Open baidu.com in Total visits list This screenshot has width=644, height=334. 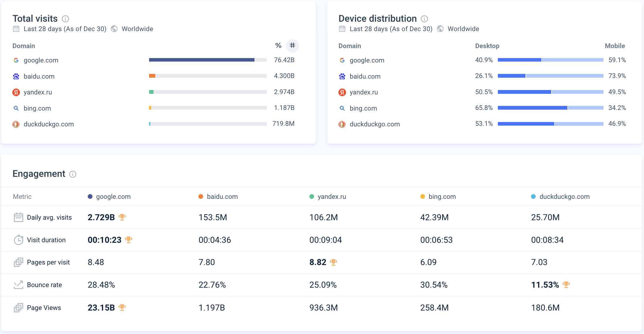pos(39,76)
